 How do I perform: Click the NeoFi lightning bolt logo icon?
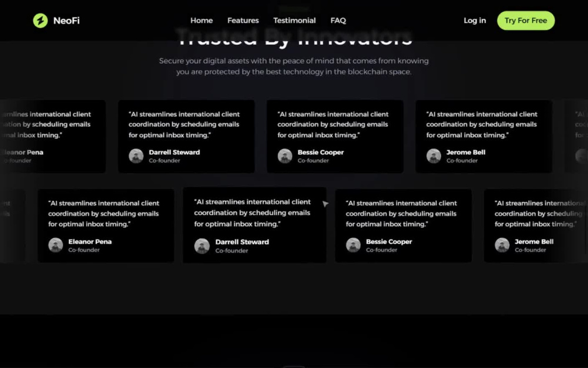pyautogui.click(x=40, y=21)
